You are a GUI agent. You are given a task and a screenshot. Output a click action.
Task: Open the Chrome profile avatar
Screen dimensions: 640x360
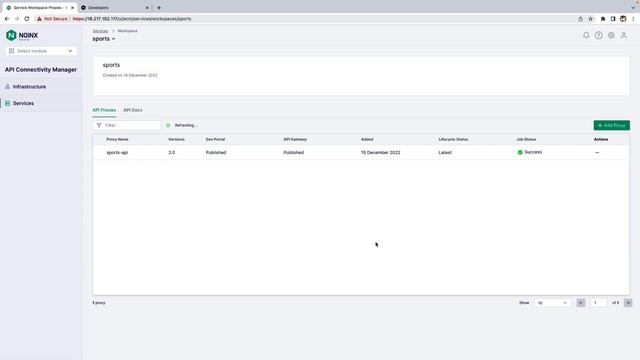click(x=623, y=19)
